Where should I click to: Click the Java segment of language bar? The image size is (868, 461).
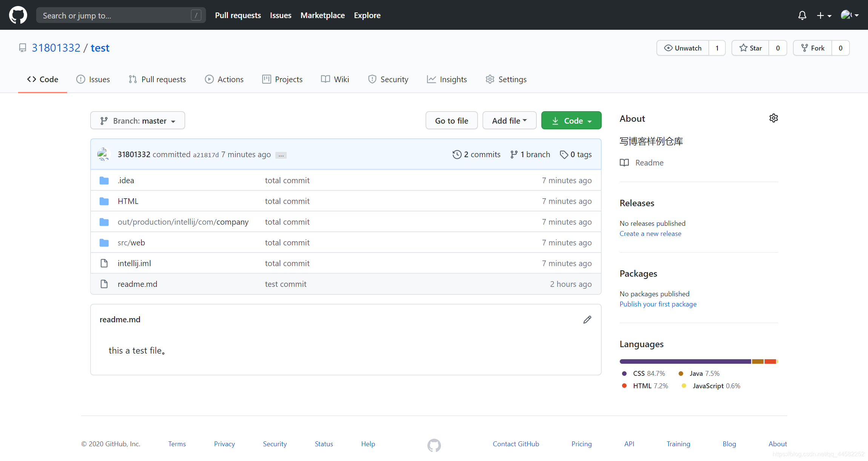pos(757,361)
